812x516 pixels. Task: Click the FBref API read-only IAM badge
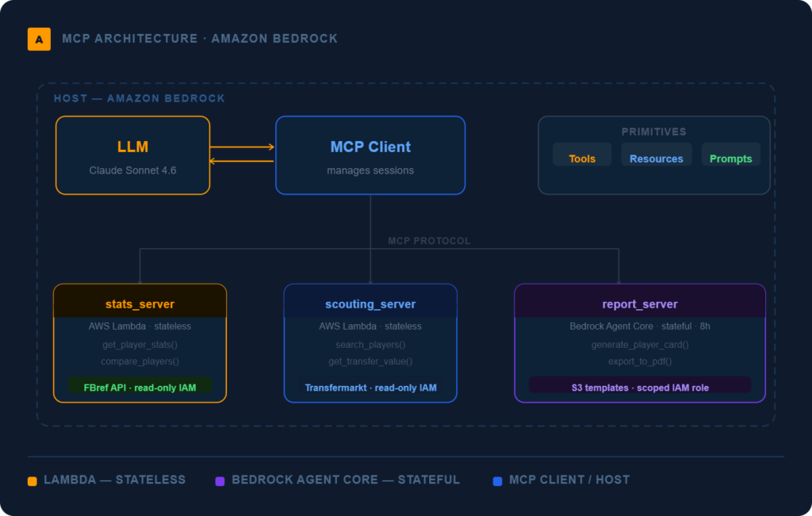tap(140, 387)
